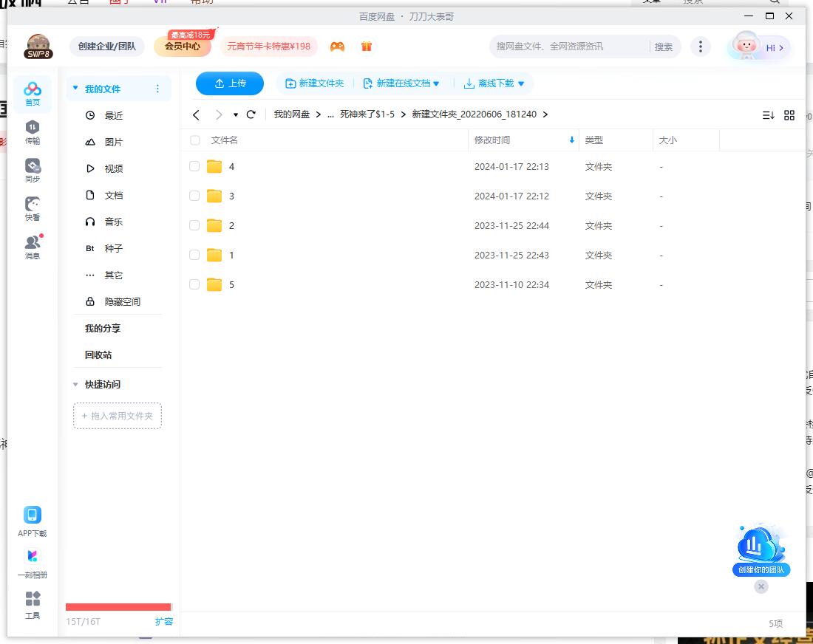This screenshot has width=813, height=644.
Task: Collapse the 我的文件 tree section
Action: [75, 89]
